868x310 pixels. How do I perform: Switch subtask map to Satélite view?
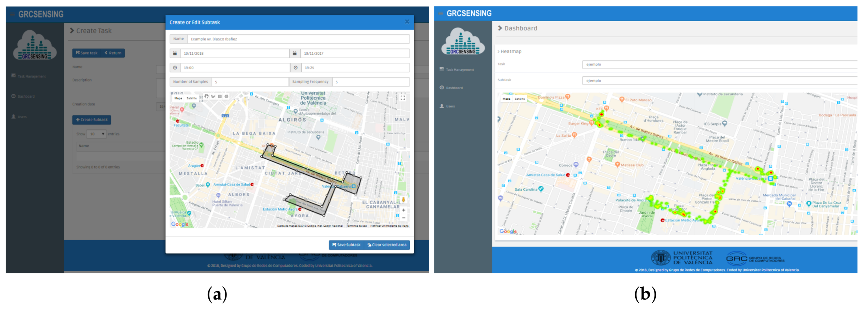point(192,98)
